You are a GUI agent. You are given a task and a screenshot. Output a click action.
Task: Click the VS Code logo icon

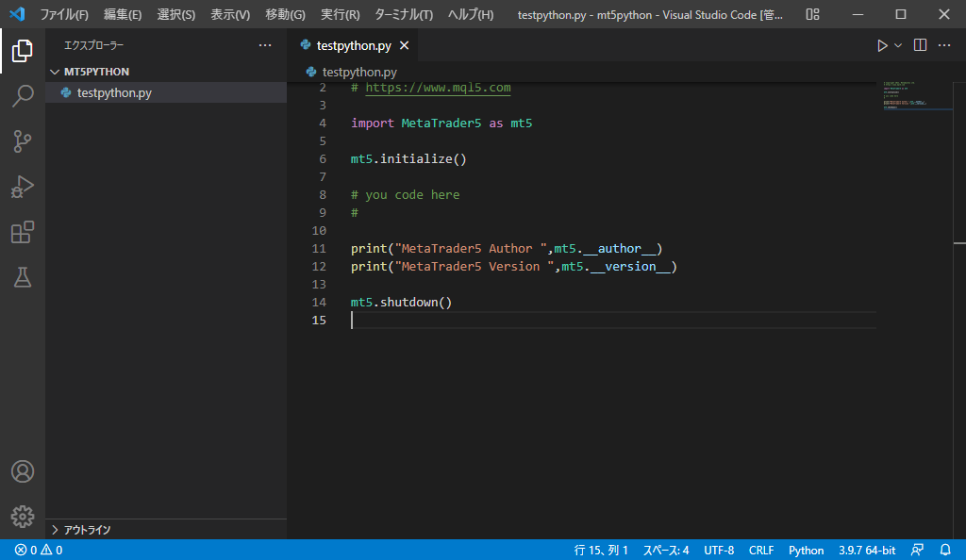point(17,13)
